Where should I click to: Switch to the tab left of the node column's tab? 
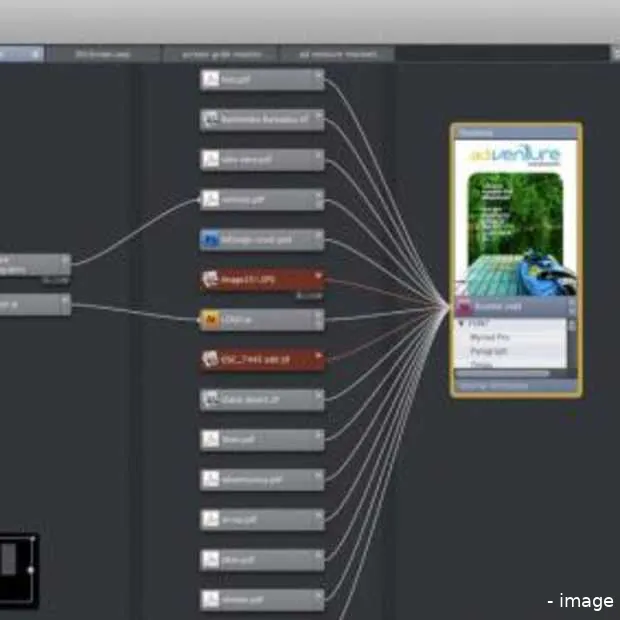(x=103, y=54)
